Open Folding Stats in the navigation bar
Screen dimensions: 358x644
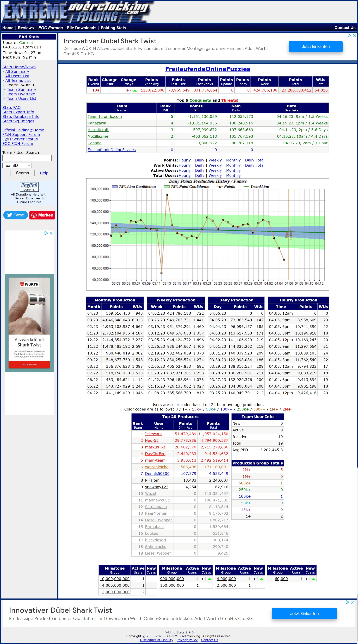[113, 28]
